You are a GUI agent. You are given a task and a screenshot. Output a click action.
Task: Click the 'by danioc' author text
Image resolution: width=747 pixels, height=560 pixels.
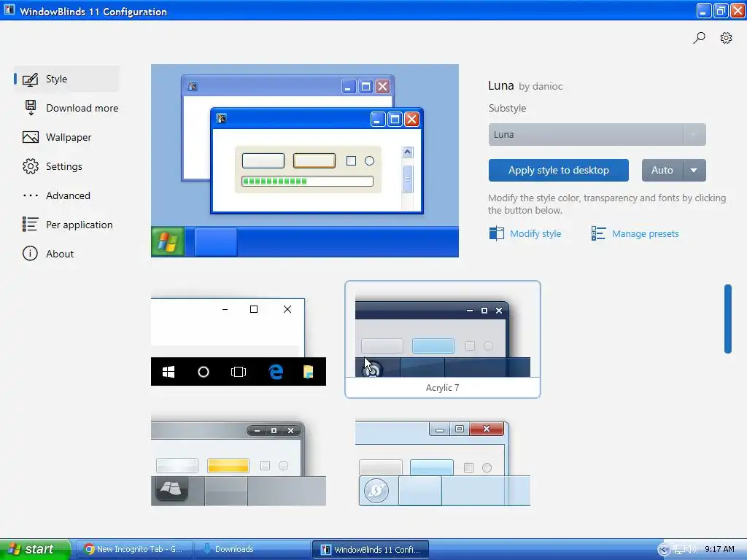(x=541, y=86)
